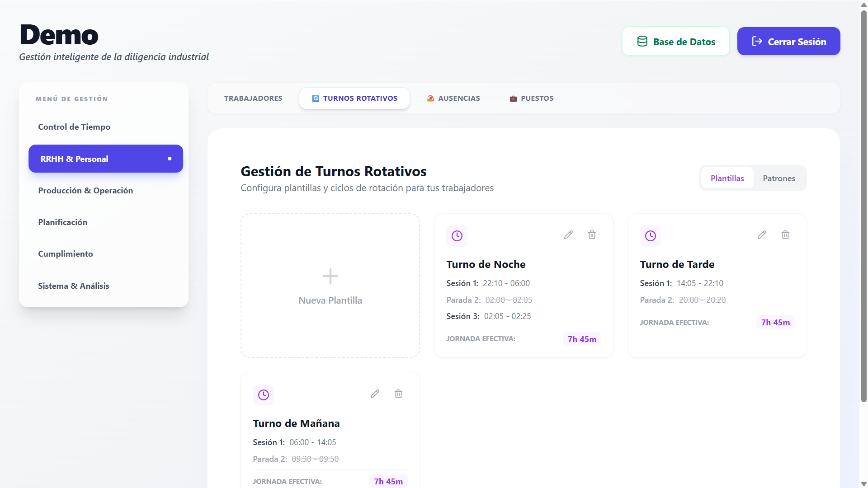
Task: Expand Sistema & Análisis section
Action: click(74, 286)
